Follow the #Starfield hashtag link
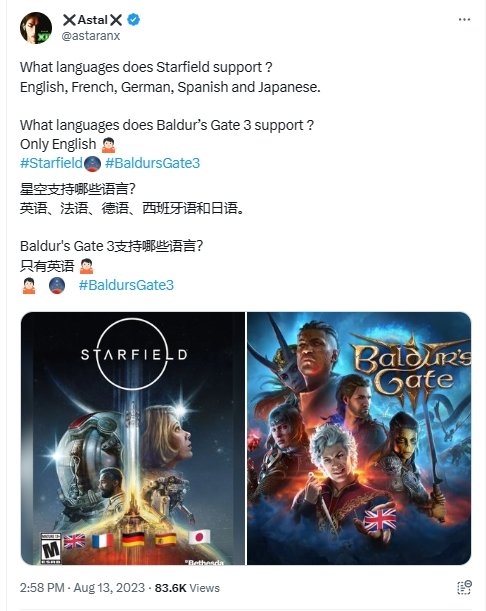 click(x=51, y=163)
